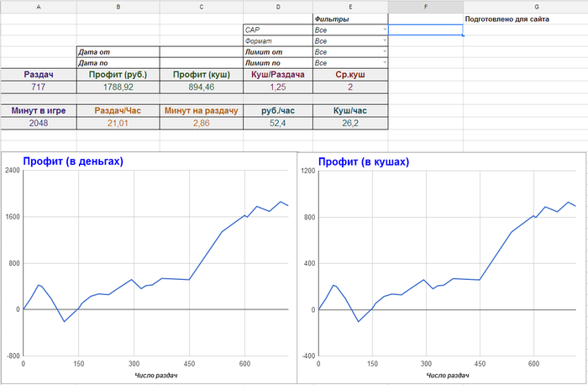Select the cell with value 894,46
588x385 pixels.
202,87
